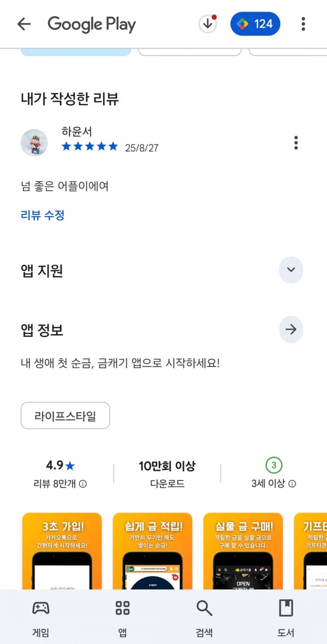Open the 3초 가입 screenshot
The image size is (327, 644).
tap(62, 551)
